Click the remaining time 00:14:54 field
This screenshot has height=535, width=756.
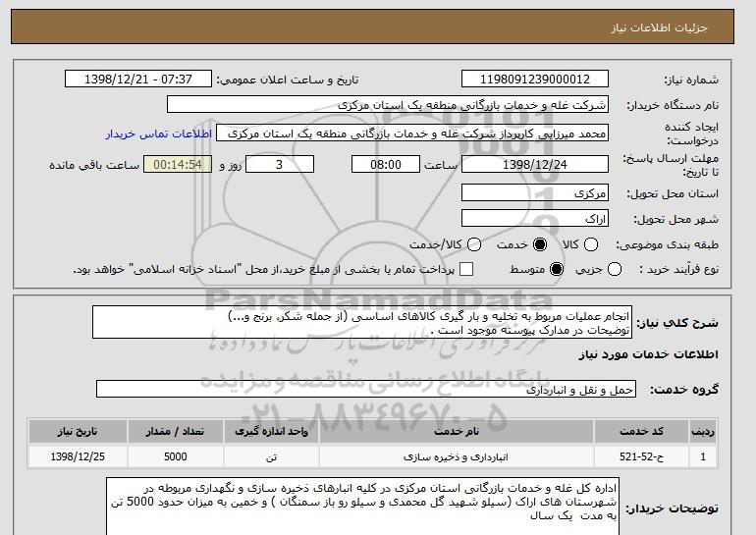coord(178,164)
